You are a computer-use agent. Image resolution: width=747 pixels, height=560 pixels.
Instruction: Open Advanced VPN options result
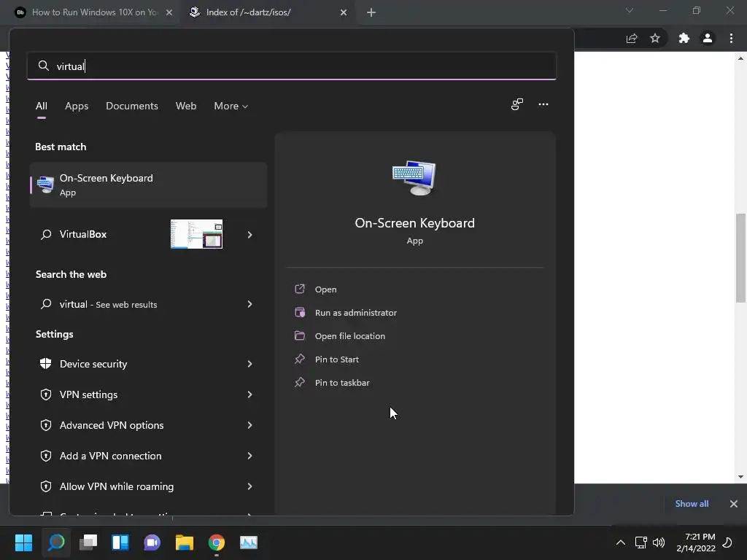pos(148,425)
